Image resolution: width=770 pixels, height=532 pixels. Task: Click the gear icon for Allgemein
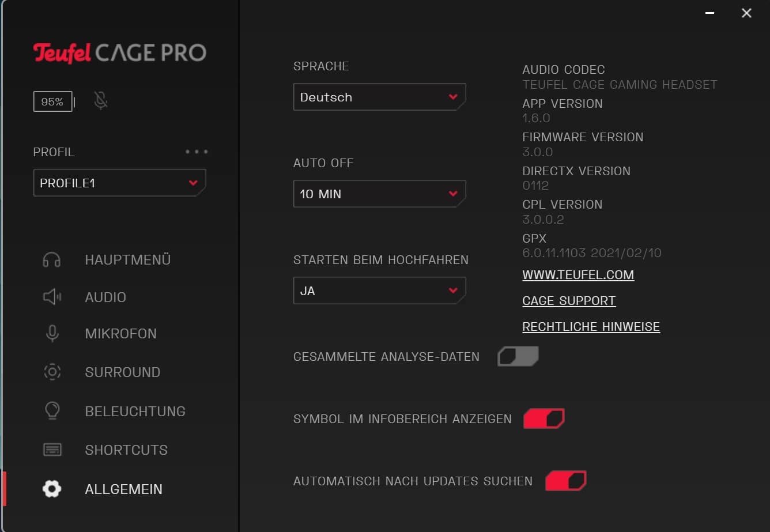point(52,489)
